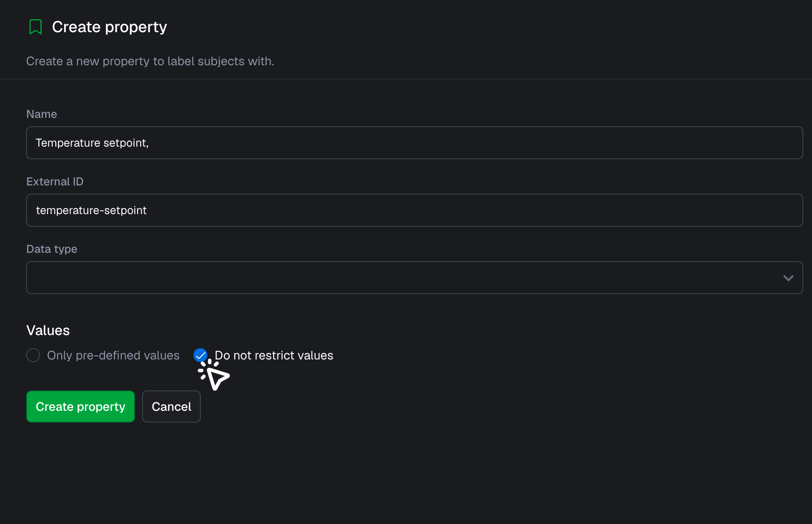The height and width of the screenshot is (524, 812).
Task: Select the Do not restrict values radio
Action: (x=200, y=355)
